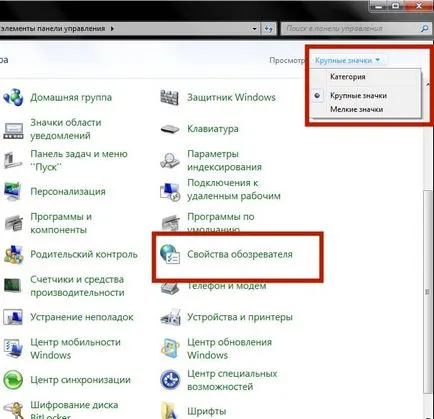Open Устройства и принтеры link
Image resolution: width=434 pixels, height=419 pixels.
[x=240, y=317]
